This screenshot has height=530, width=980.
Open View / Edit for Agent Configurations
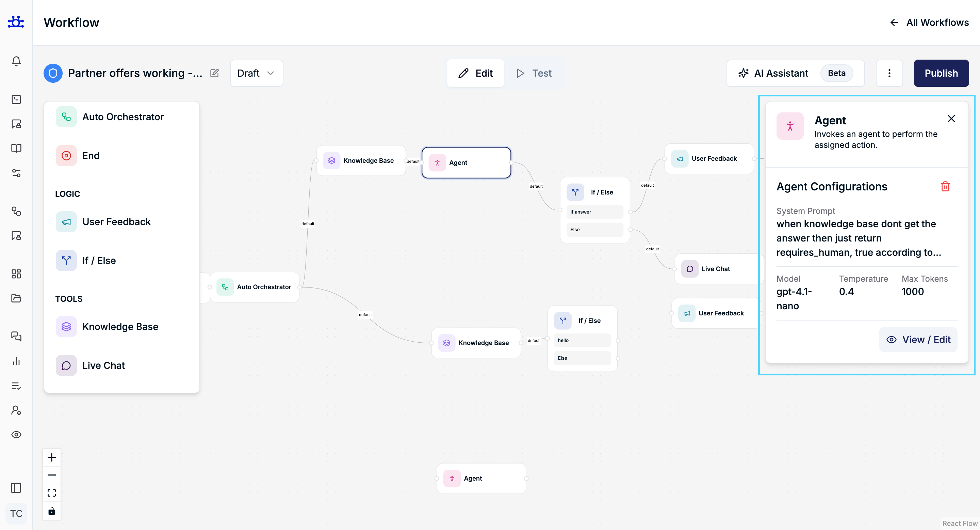coord(918,339)
